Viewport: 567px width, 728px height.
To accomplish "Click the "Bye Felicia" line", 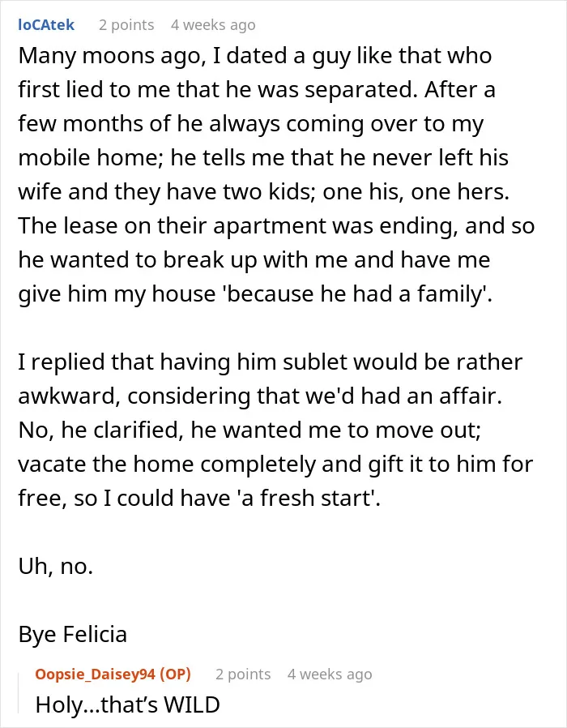I will click(72, 634).
